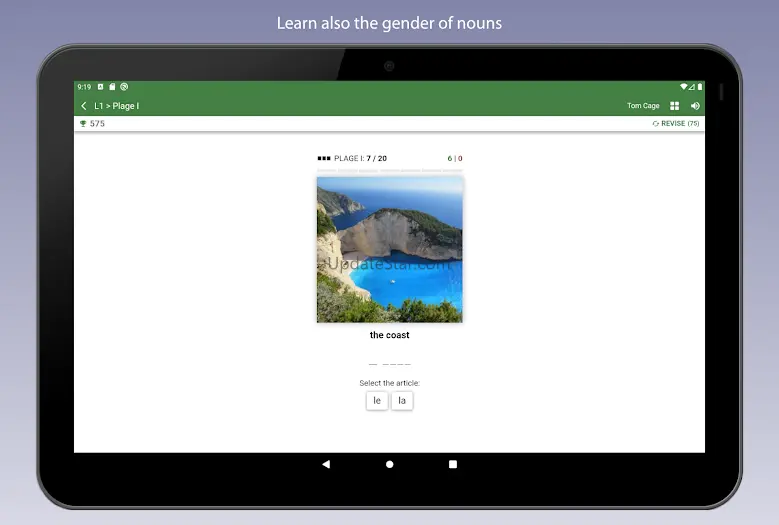Viewport: 779px width, 525px height.
Task: Tap the lesson progress bar segments
Action: tap(389, 171)
